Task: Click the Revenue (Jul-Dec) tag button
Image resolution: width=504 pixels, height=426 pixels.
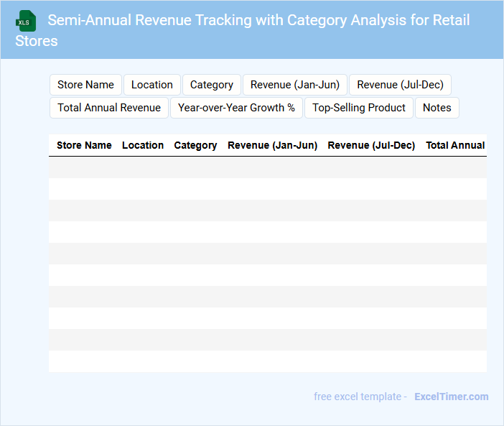Action: point(400,85)
